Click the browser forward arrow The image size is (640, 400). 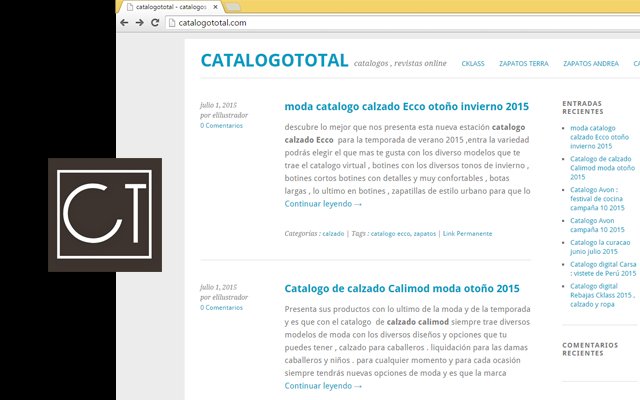[140, 23]
